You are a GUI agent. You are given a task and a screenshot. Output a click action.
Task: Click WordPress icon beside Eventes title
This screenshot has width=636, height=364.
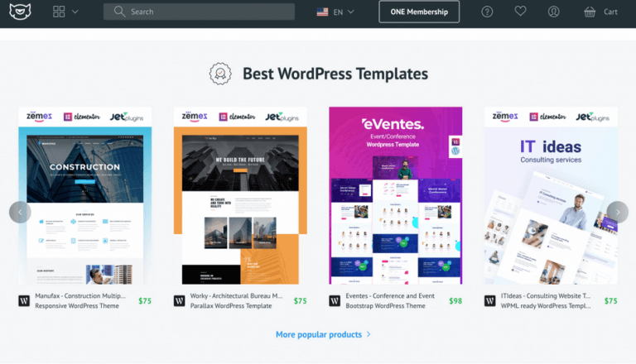click(x=335, y=301)
